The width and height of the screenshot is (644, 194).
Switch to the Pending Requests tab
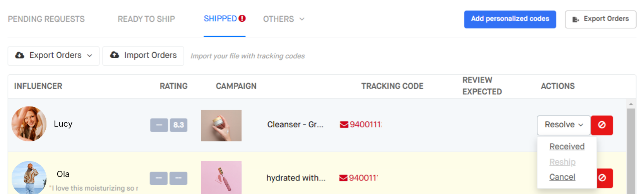coord(46,19)
